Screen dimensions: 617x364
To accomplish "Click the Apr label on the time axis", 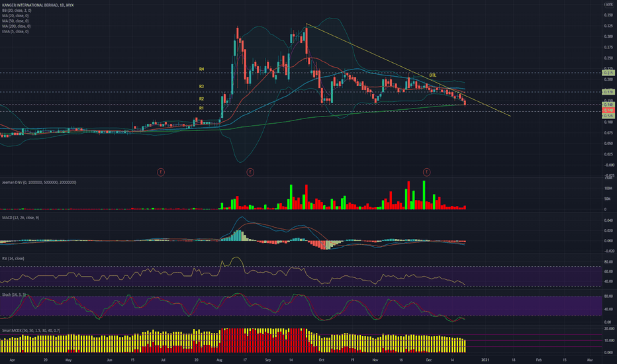I will [x=12, y=359].
